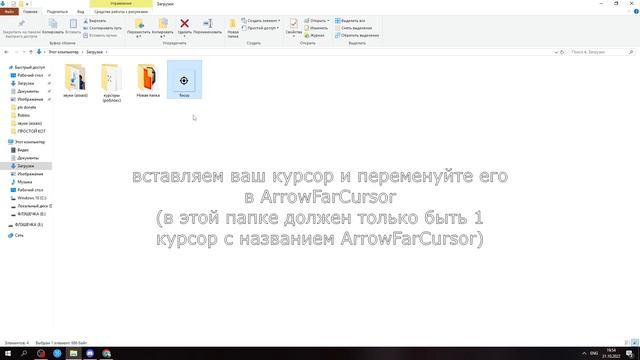Copy path with Скопировать путь

(x=102, y=28)
